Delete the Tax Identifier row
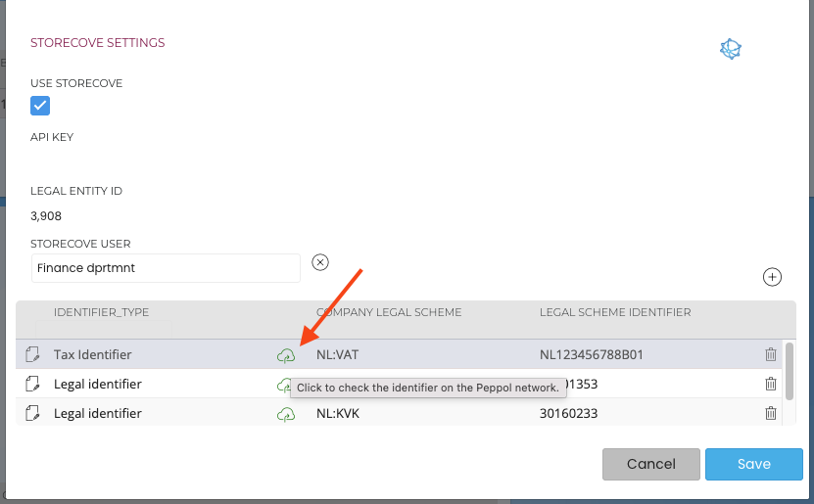Screen dimensions: 814x504 (x=770, y=354)
